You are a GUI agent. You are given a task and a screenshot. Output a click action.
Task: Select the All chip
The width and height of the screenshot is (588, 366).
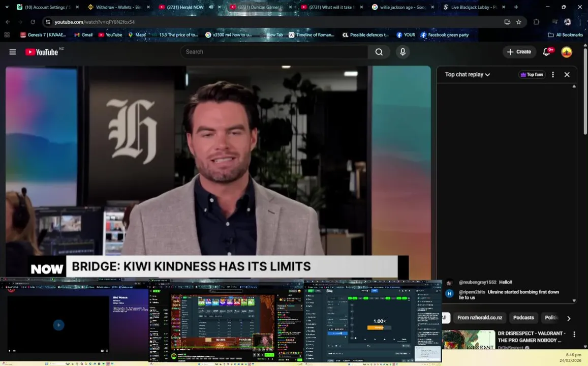tap(445, 318)
